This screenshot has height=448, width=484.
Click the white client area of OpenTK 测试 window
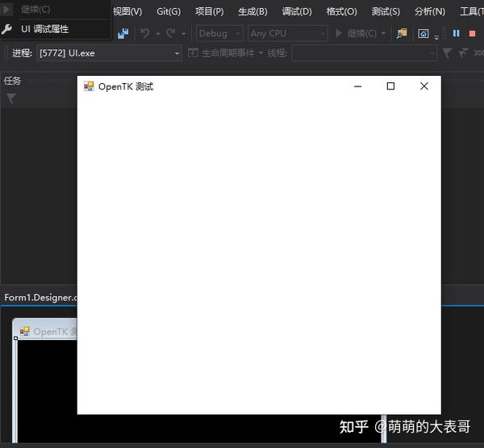[x=259, y=255]
